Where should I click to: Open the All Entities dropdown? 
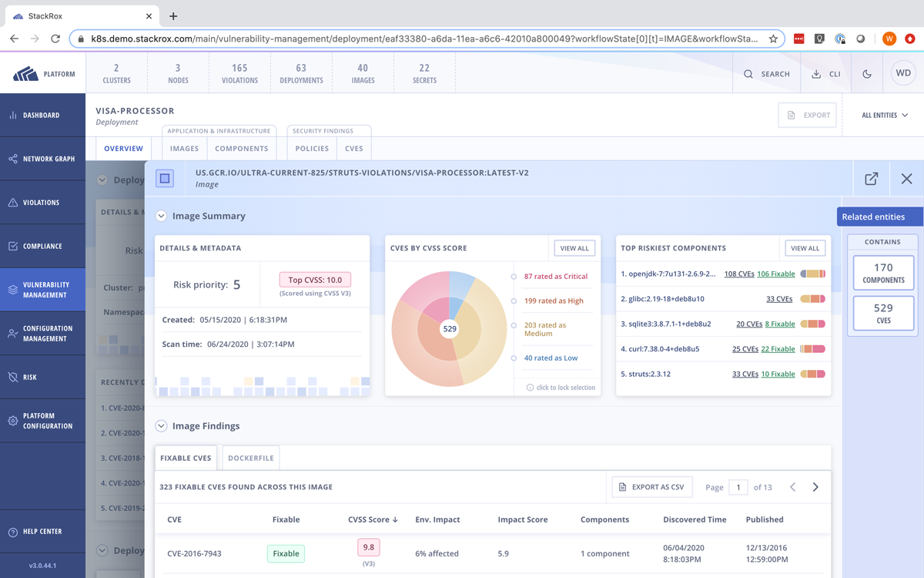(x=884, y=116)
